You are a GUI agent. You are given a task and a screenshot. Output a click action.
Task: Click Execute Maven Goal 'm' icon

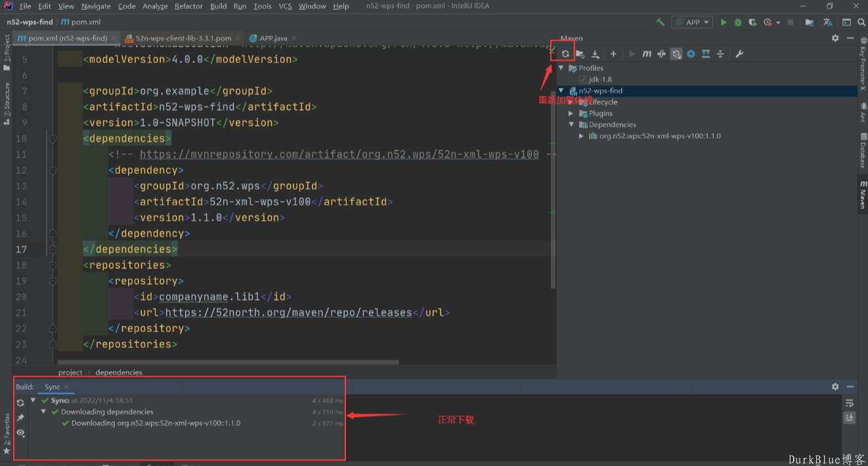pyautogui.click(x=647, y=54)
